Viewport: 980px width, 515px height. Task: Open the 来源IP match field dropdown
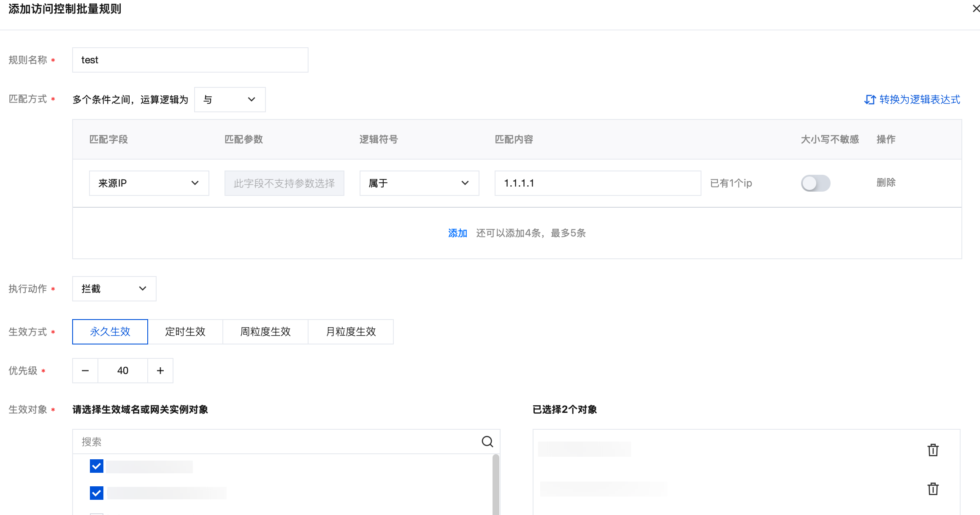tap(149, 183)
